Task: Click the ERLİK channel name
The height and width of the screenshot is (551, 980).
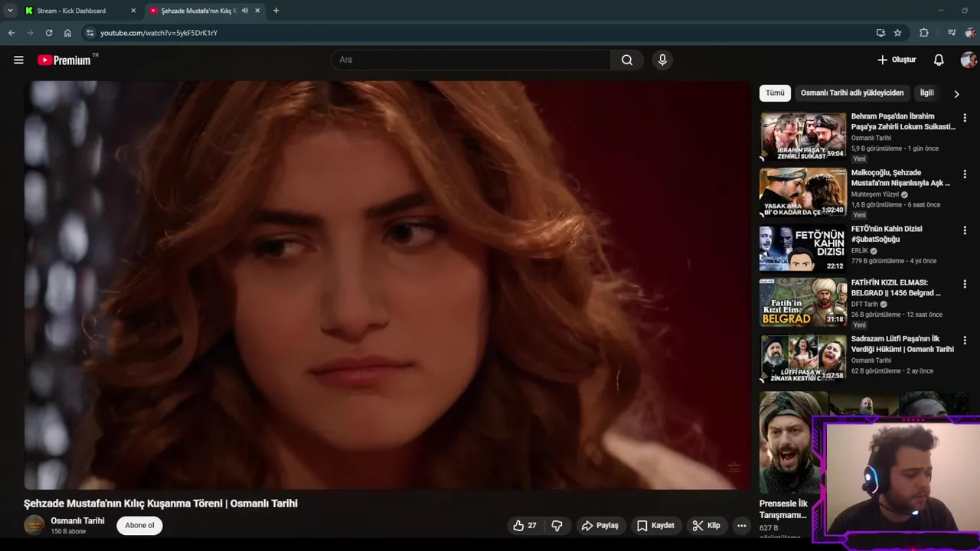Action: point(860,250)
